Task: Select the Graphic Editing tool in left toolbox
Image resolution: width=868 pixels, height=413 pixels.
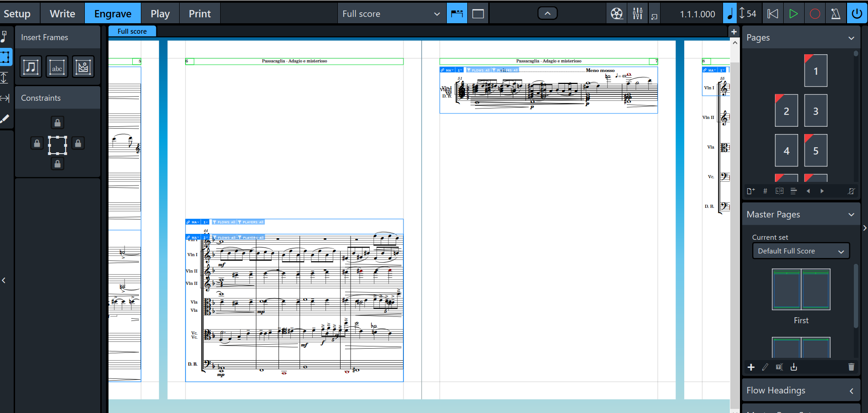Action: pos(4,37)
